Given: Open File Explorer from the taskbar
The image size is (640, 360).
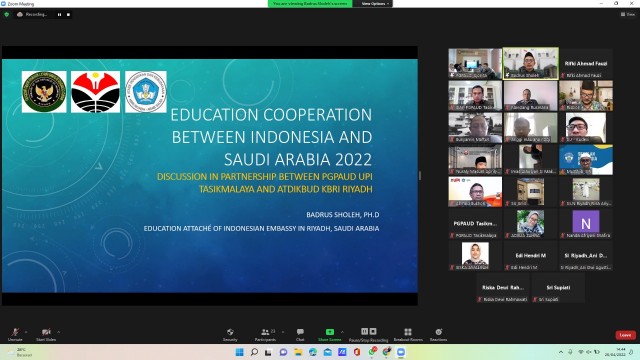Looking at the screenshot, I should point(298,352).
